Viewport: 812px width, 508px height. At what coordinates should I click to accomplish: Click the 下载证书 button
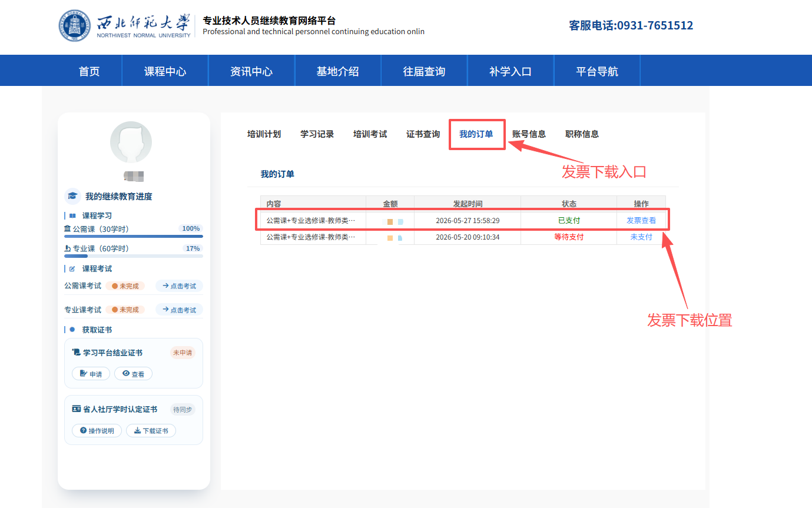(x=151, y=430)
